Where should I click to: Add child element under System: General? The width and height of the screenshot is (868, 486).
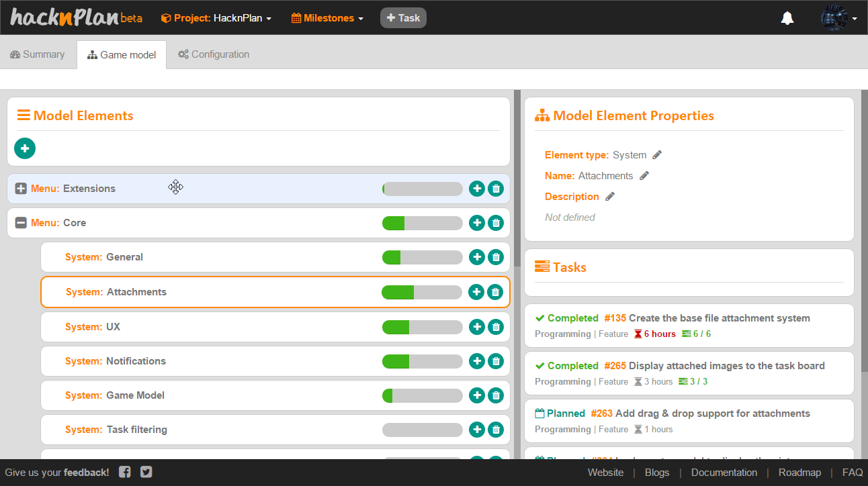[x=476, y=257]
